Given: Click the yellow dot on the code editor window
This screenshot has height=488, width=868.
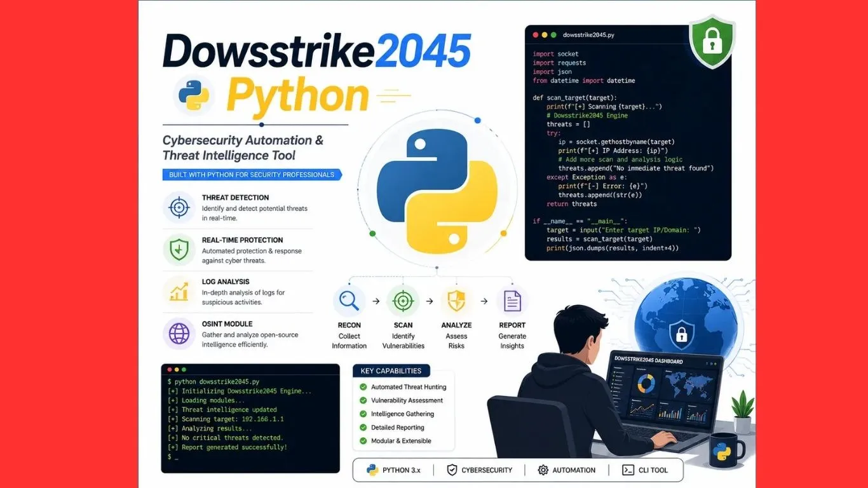Looking at the screenshot, I should click(x=545, y=35).
